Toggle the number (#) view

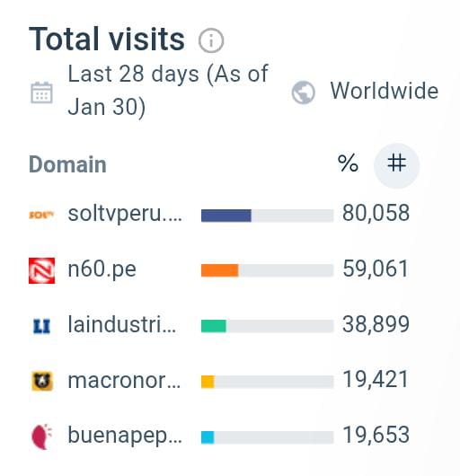click(396, 165)
